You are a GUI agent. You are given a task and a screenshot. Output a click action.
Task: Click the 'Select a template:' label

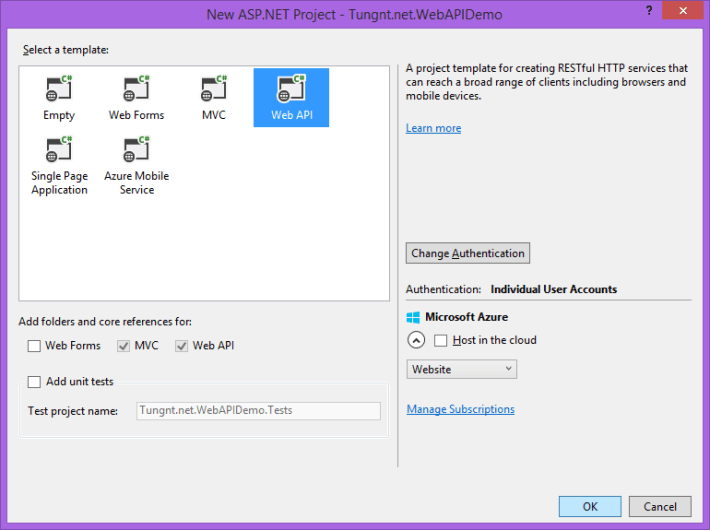pyautogui.click(x=66, y=50)
